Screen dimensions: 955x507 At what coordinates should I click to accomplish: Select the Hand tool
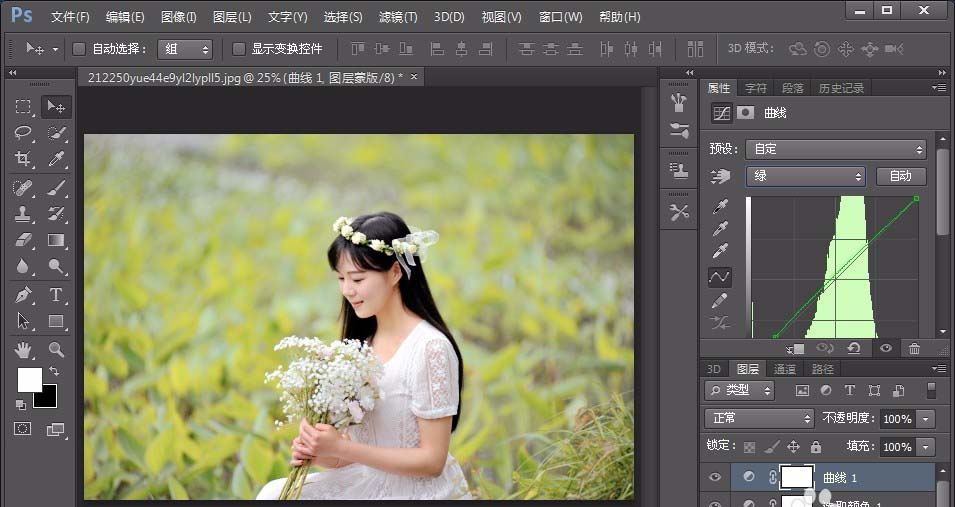click(23, 349)
